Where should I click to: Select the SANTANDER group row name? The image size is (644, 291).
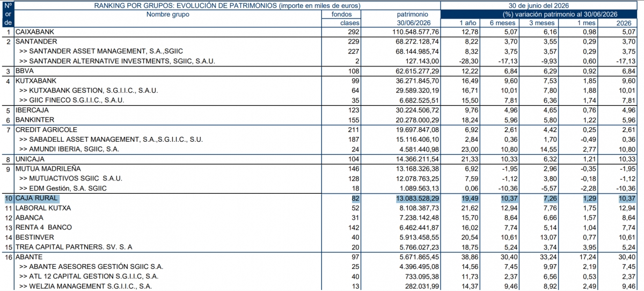pyautogui.click(x=36, y=41)
